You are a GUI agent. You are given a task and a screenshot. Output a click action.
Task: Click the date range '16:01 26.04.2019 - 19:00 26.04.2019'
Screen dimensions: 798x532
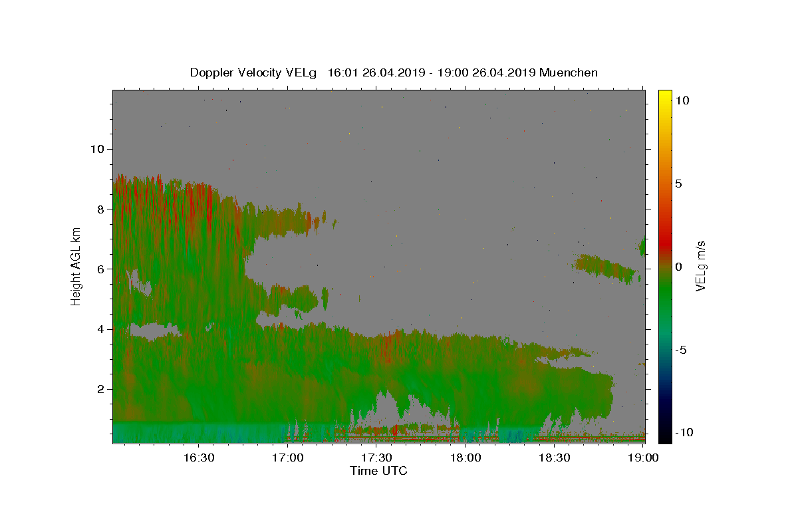(x=432, y=72)
